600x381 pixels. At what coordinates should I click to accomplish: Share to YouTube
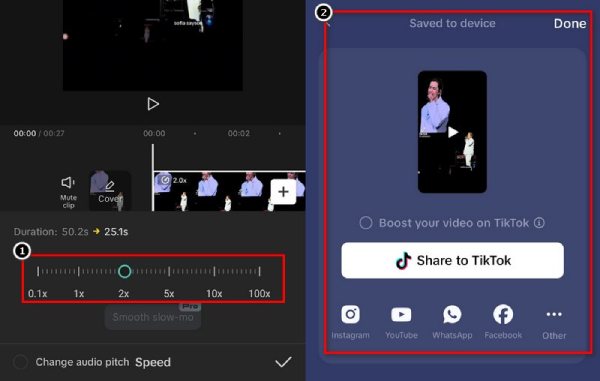[401, 321]
